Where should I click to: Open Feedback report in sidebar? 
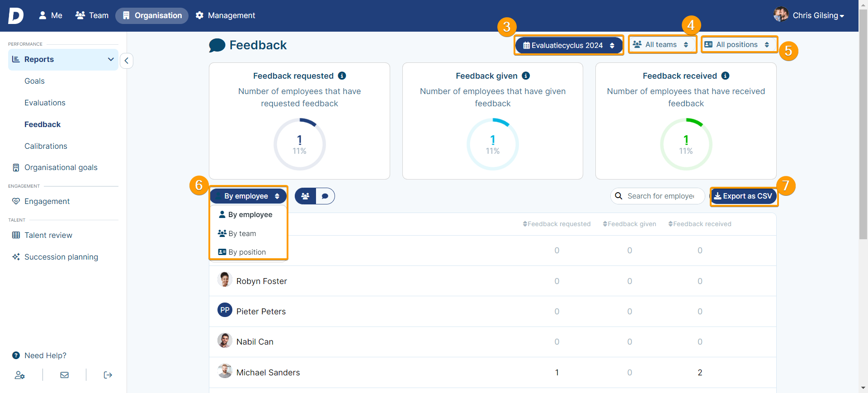[x=42, y=124]
